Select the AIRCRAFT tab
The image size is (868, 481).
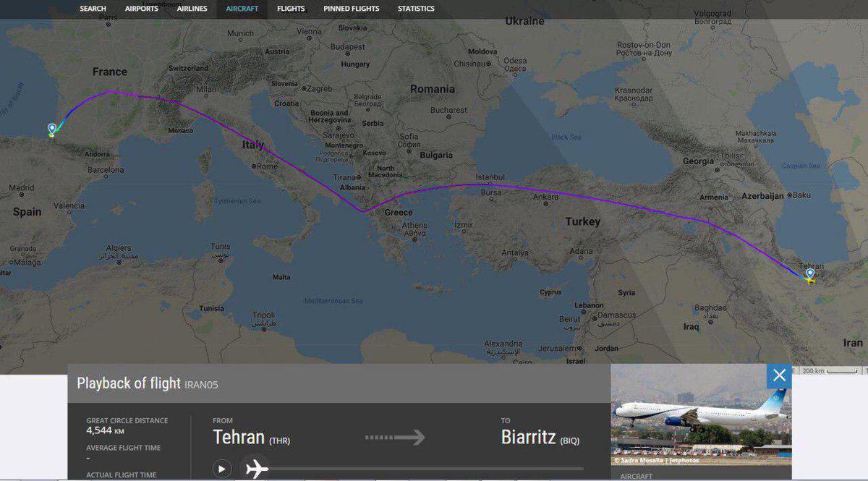coord(242,9)
